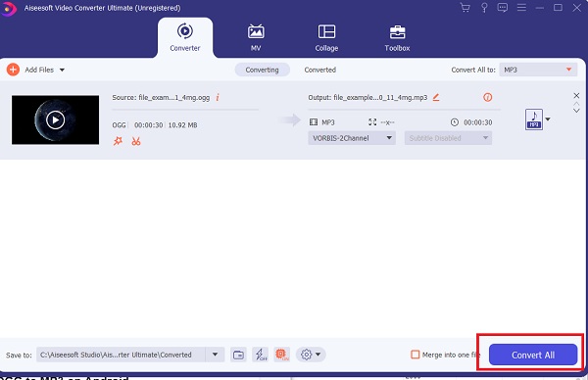This screenshot has width=588, height=380.
Task: Open VORBIS-2Channel audio track dropdown
Action: coord(352,138)
